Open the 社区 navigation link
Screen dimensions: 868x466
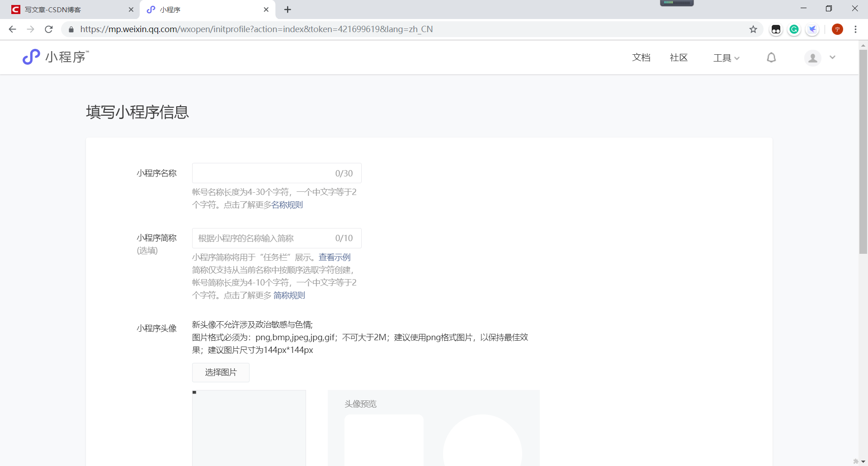tap(679, 57)
